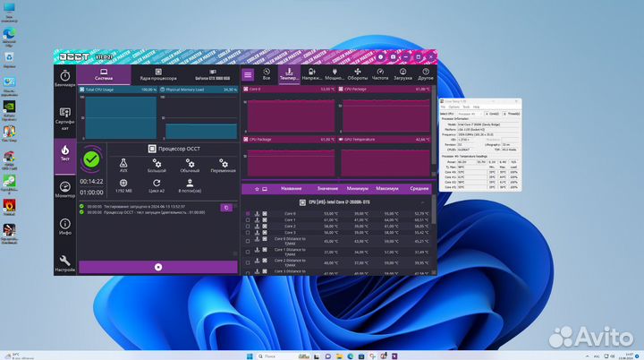The image size is (644, 360).
Task: Select the Обычный mode option
Action: [190, 166]
